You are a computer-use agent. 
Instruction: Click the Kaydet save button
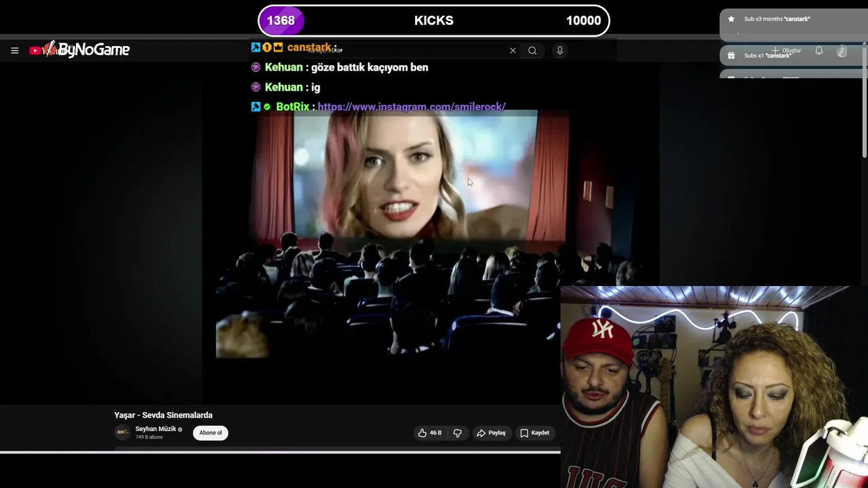point(534,432)
